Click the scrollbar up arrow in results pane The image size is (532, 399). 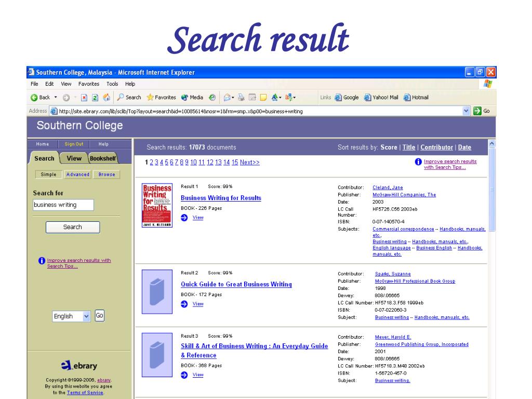[x=491, y=143]
